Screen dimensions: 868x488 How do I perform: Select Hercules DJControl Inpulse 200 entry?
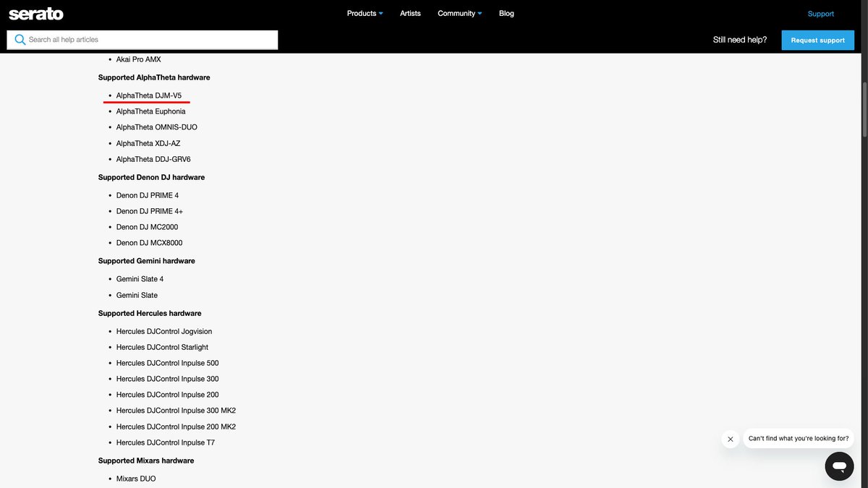click(x=167, y=395)
